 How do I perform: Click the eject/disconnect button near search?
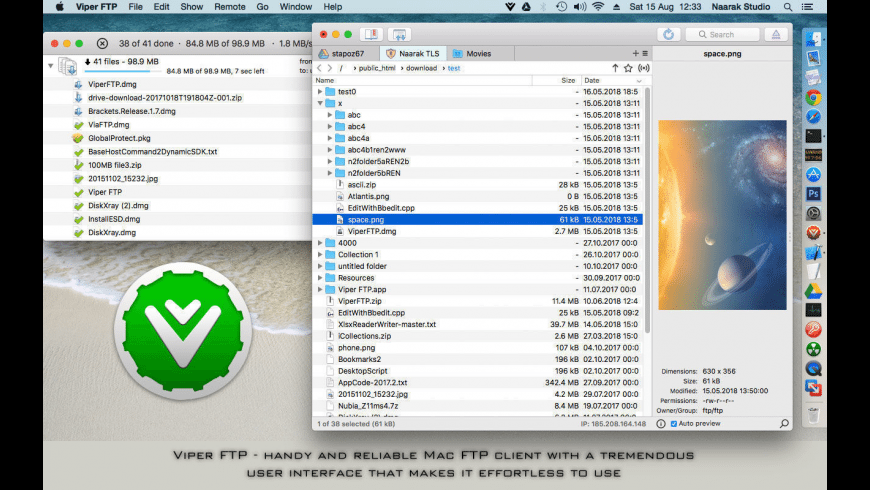click(x=776, y=34)
